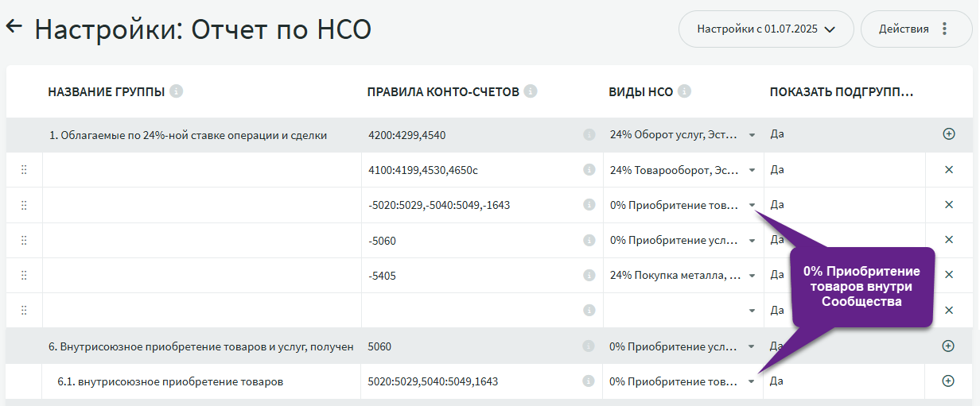Screen dimensions: 980x406
Task: Edit konto rule field -5020:5029,-5040:5049,-1643
Action: tap(469, 205)
